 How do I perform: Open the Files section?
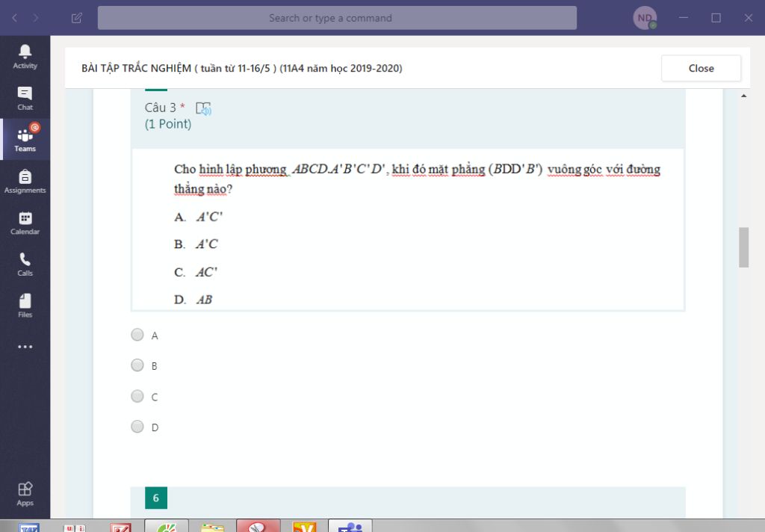[25, 306]
